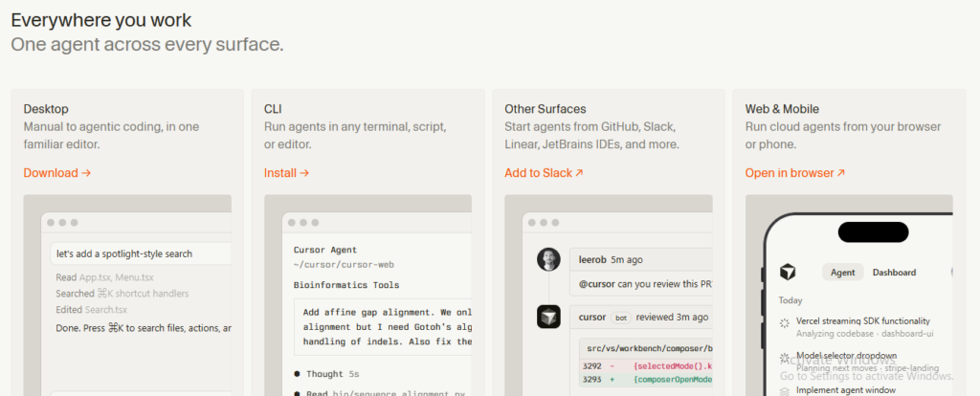Image resolution: width=980 pixels, height=396 pixels.
Task: Click the 'reviewed 3m ago' text
Action: click(x=672, y=318)
